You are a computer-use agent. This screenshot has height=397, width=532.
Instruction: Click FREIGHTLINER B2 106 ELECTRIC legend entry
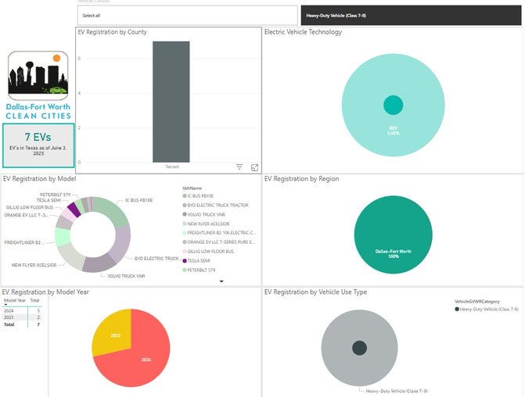click(219, 233)
